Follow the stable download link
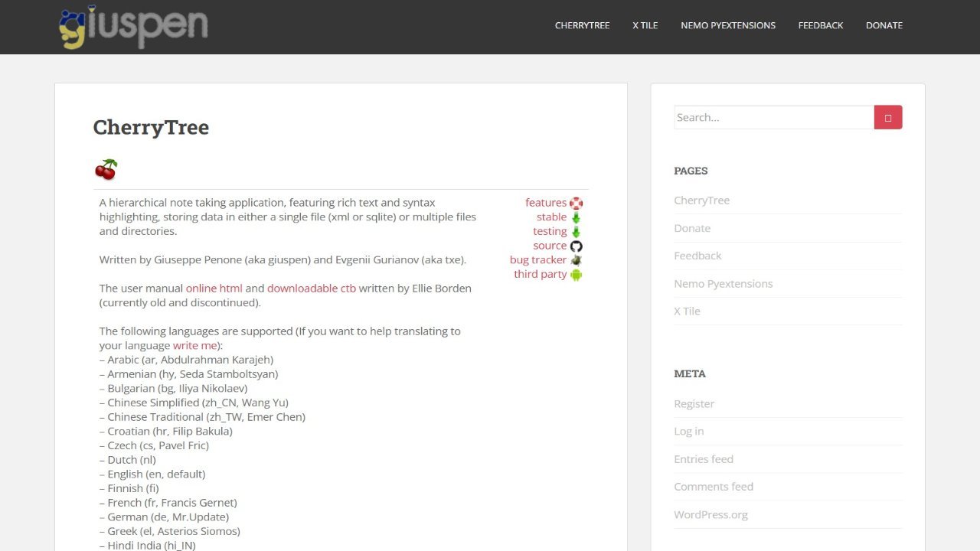This screenshot has height=551, width=980. click(x=552, y=217)
